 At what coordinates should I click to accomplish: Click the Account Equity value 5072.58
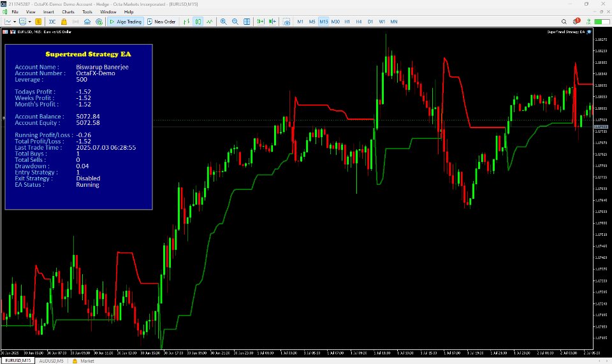click(88, 123)
